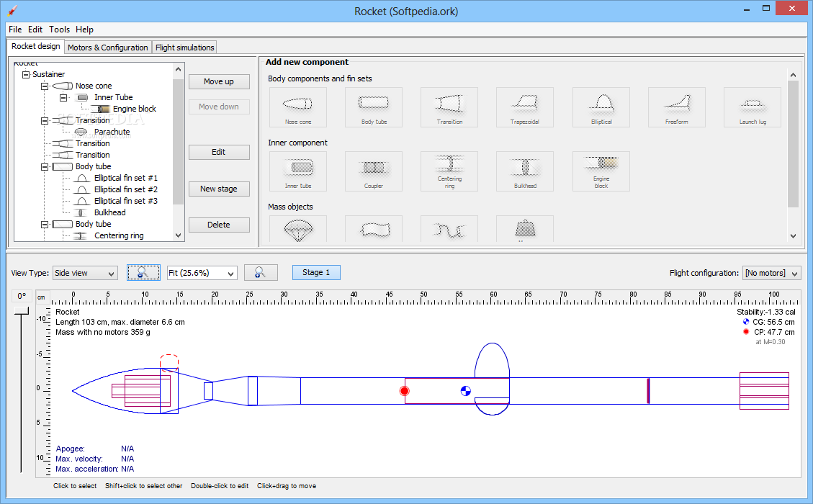Select Elliptical fin set #2 in tree
This screenshot has height=504, width=813.
pos(126,189)
